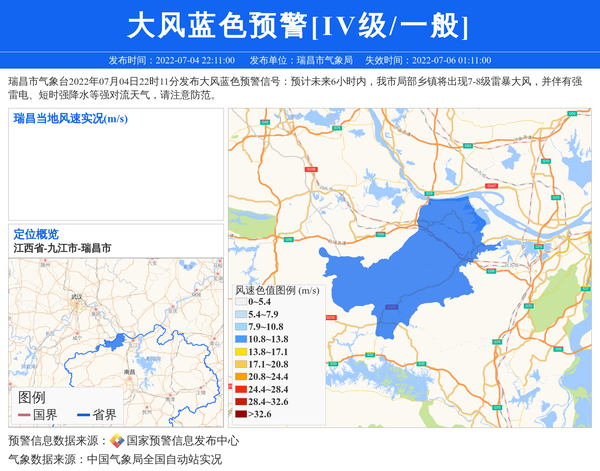The height and width of the screenshot is (471, 600).
Task: Click the 瑞昌当地风速实况 panel heading
Action: (x=70, y=119)
